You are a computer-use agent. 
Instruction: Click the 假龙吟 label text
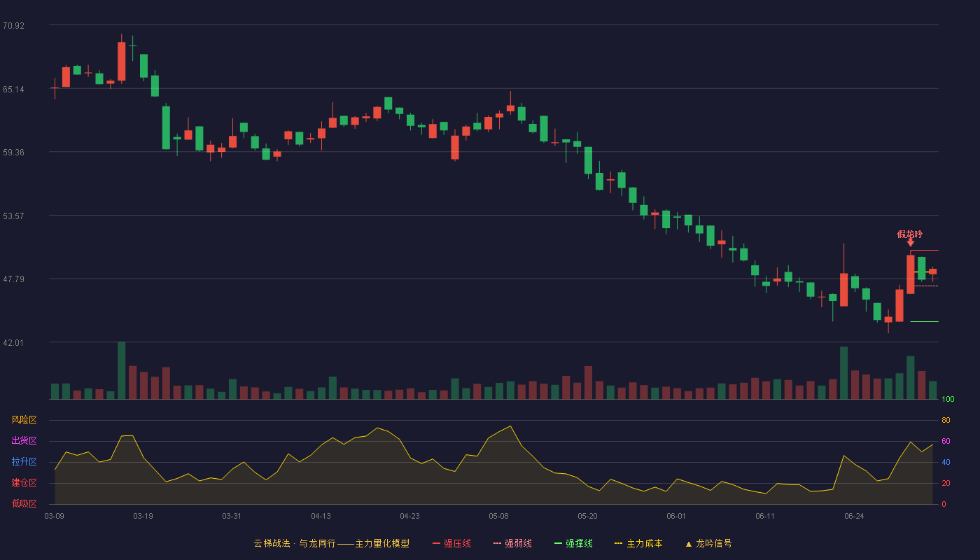tap(910, 234)
